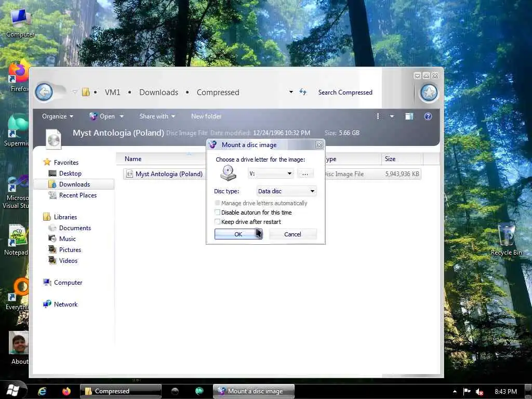
Task: Close the Mount a disc image dialog
Action: coord(319,145)
